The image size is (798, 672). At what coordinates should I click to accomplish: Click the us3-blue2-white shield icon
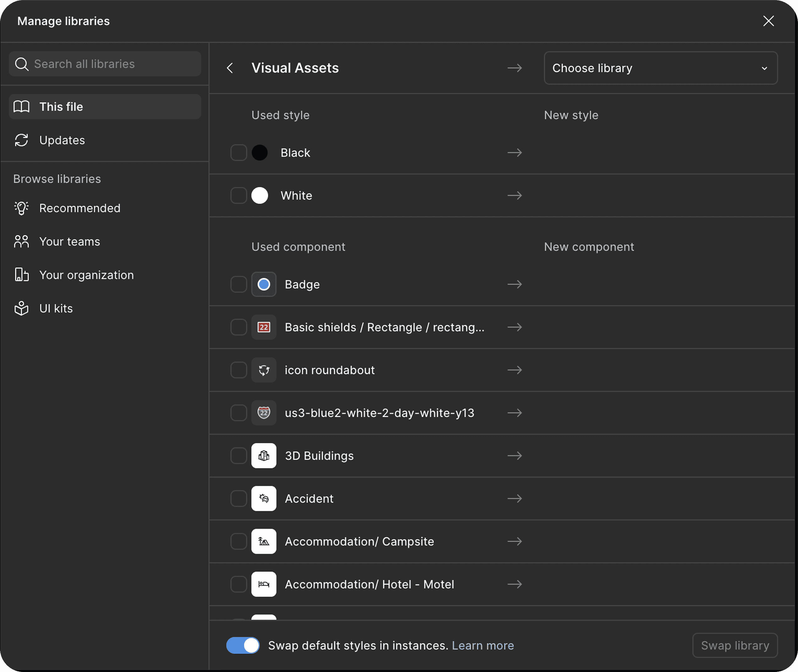click(264, 413)
